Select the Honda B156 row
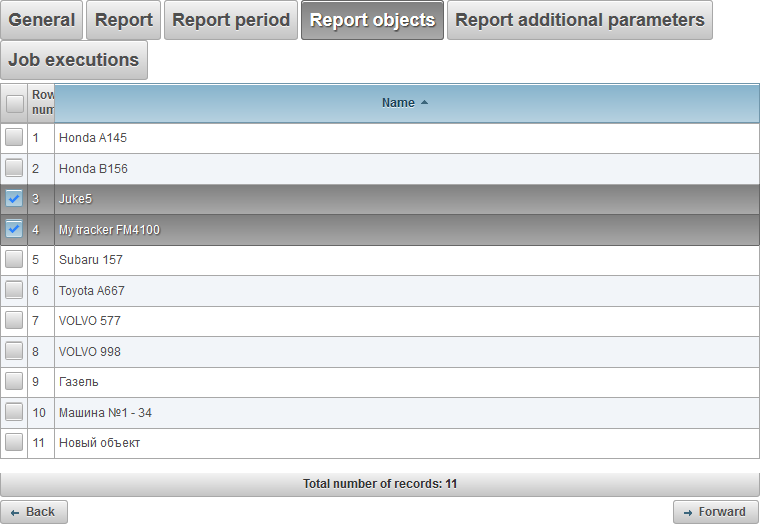The height and width of the screenshot is (525, 760). tap(93, 168)
